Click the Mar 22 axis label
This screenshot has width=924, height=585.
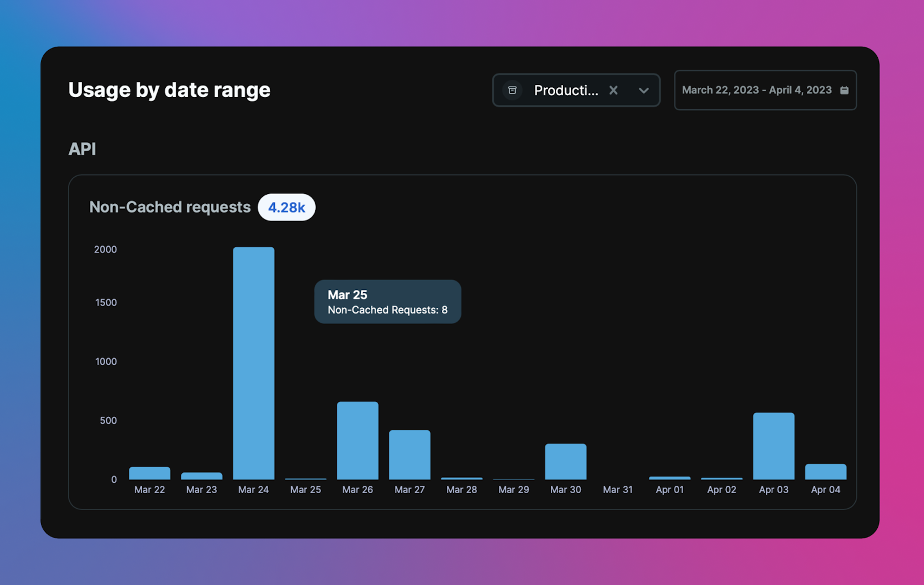click(150, 490)
